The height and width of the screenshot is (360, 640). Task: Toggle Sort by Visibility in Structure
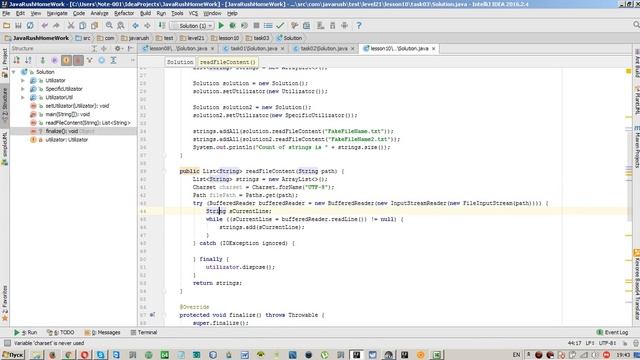pos(16,60)
